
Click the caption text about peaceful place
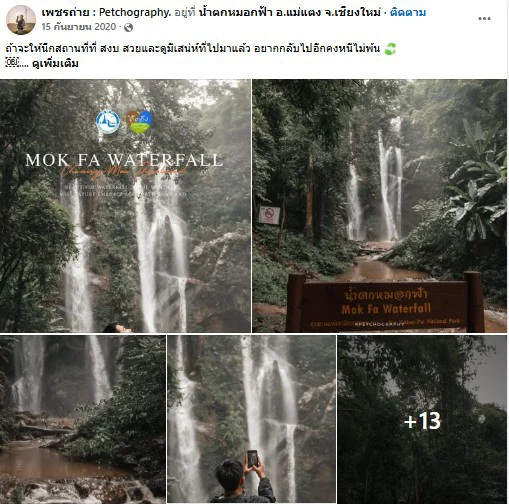click(193, 49)
